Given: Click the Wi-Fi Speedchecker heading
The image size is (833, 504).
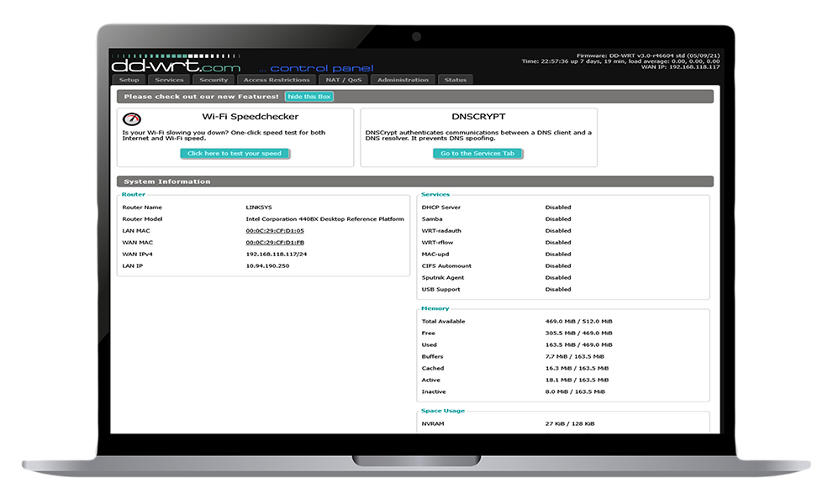Looking at the screenshot, I should 250,118.
